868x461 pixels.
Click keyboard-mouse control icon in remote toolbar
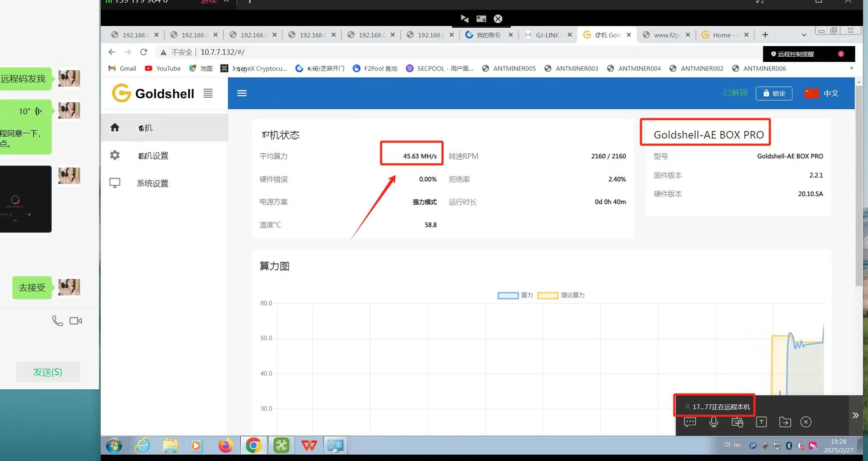pyautogui.click(x=737, y=422)
